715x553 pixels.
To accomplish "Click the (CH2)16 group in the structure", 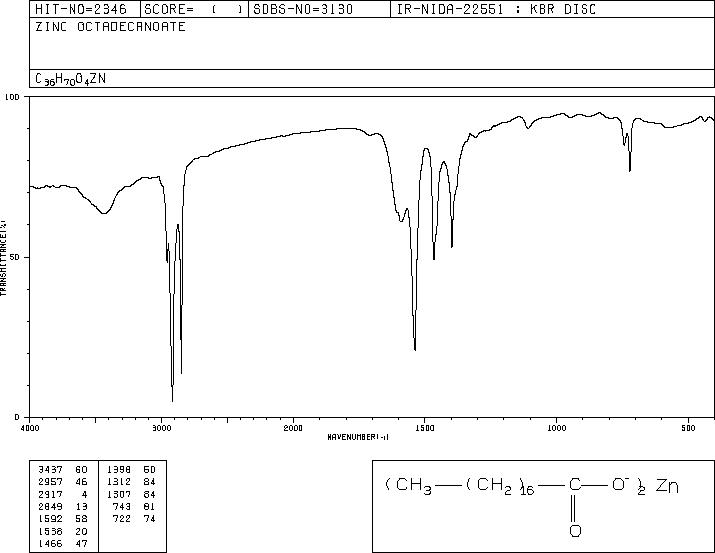I will click(500, 486).
